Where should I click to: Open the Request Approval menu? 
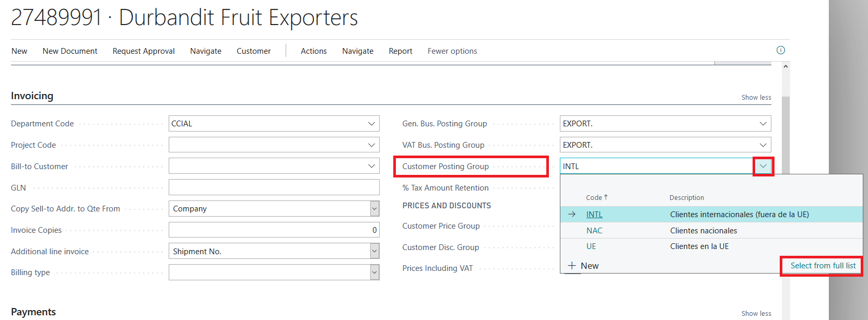tap(144, 51)
